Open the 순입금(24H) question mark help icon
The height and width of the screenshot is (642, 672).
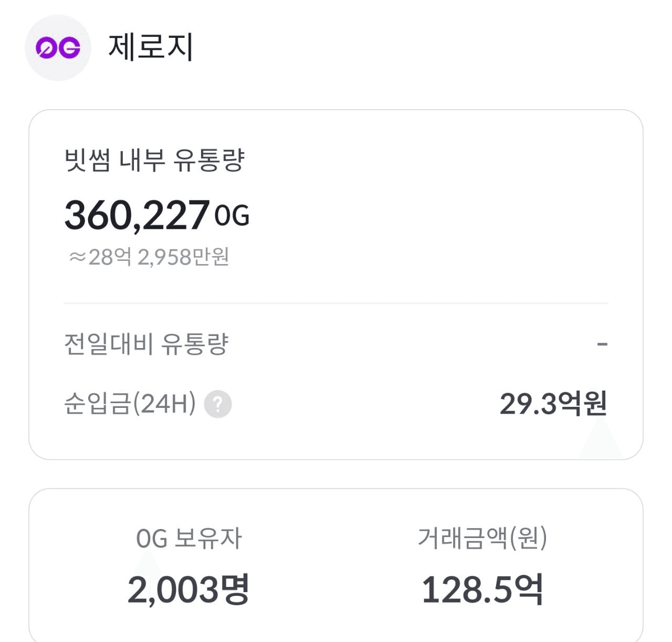(x=218, y=404)
